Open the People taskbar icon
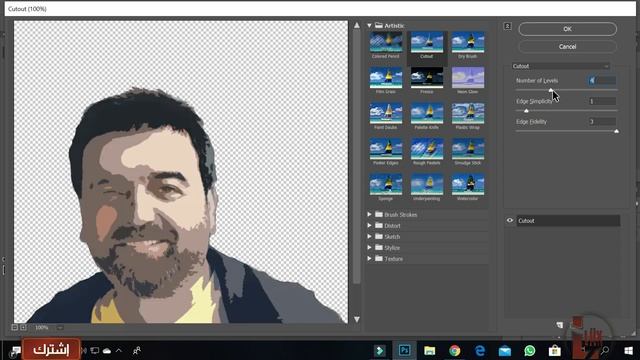 pyautogui.click(x=137, y=350)
